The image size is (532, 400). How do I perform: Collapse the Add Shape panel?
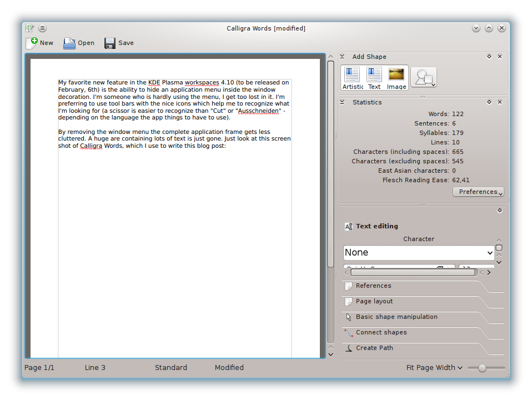(x=343, y=57)
